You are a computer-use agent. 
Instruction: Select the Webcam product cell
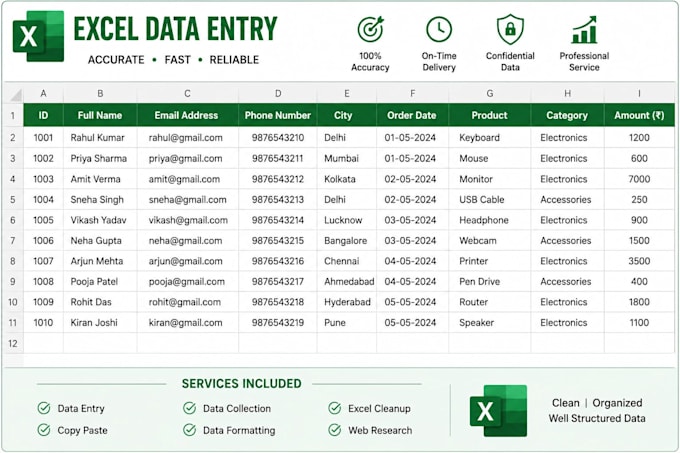point(490,241)
